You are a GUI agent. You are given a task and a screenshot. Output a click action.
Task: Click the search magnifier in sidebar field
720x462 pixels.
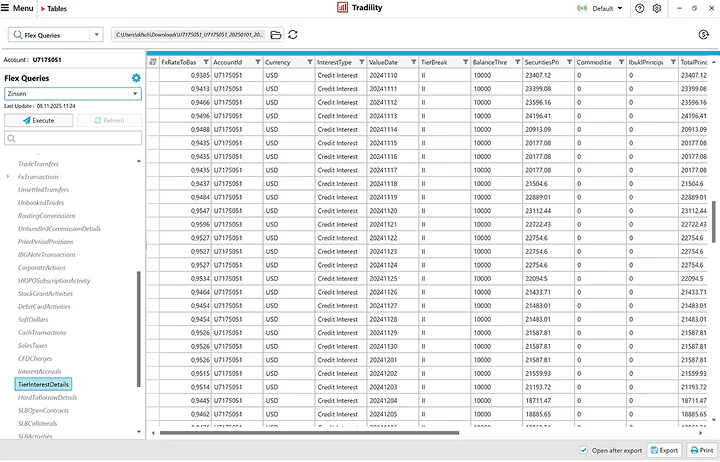click(x=11, y=138)
